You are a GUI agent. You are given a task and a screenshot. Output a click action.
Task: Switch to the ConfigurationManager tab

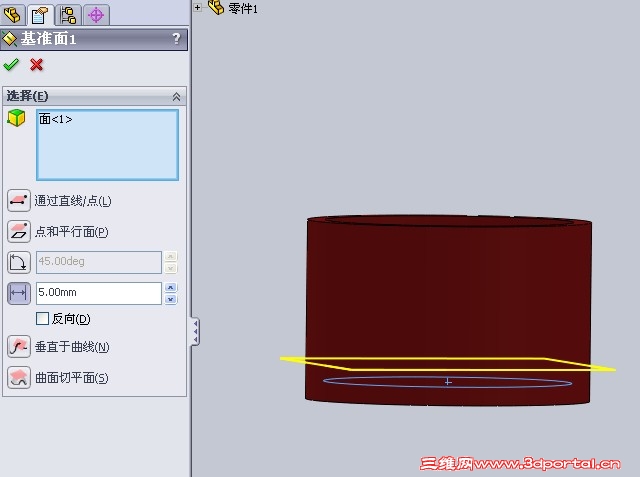[68, 15]
